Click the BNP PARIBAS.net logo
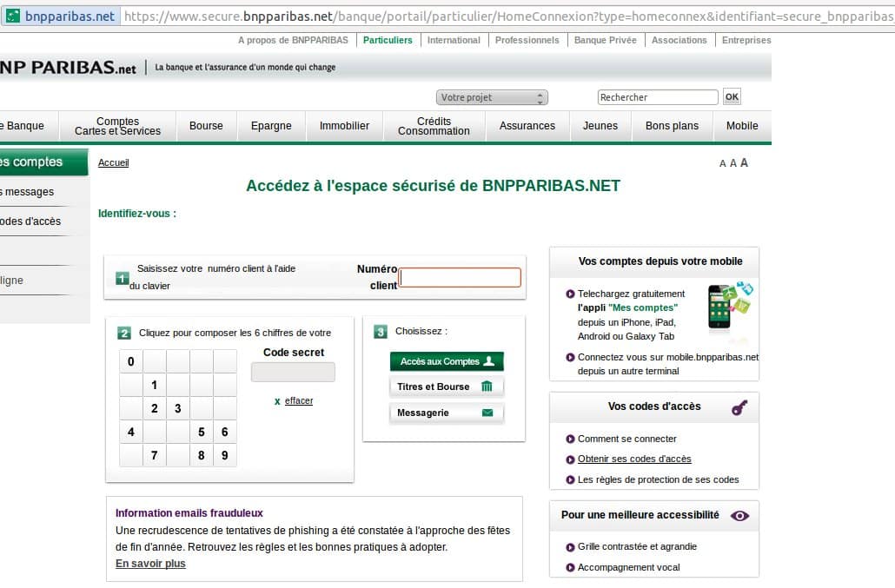This screenshot has height=588, width=895. pos(68,67)
